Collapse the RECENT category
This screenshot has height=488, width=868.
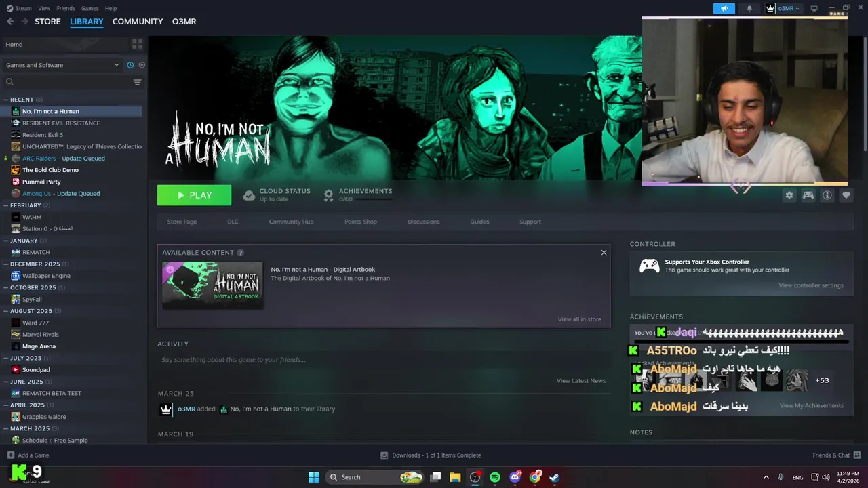coord(5,100)
